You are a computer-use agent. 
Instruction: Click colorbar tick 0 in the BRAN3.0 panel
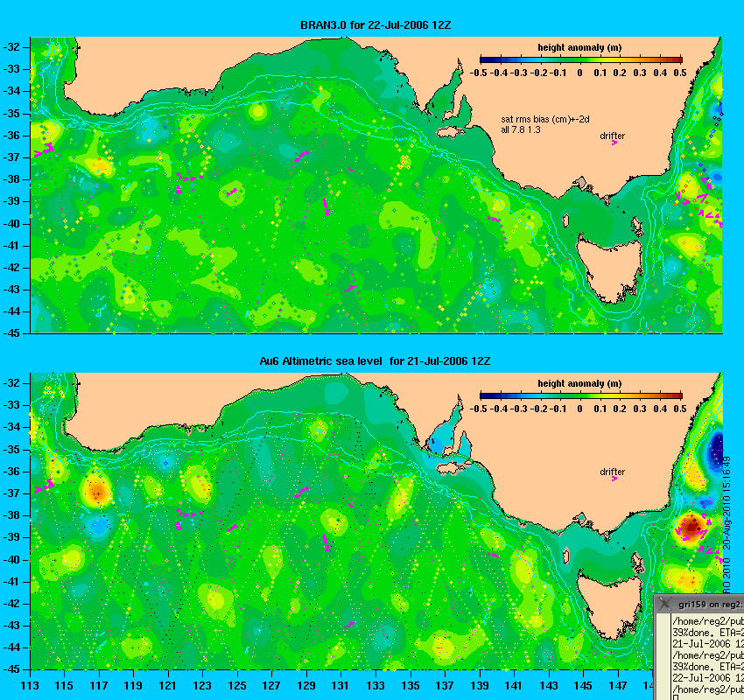(x=579, y=73)
